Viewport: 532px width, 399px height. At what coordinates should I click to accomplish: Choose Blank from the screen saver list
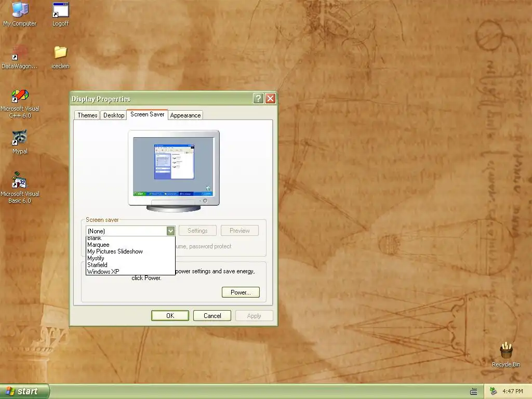[x=130, y=238]
